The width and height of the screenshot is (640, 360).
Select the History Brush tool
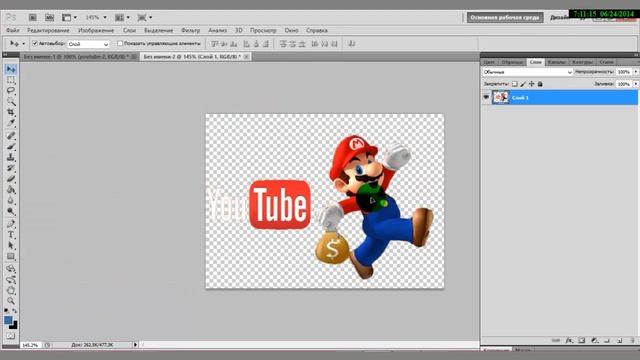pyautogui.click(x=11, y=168)
